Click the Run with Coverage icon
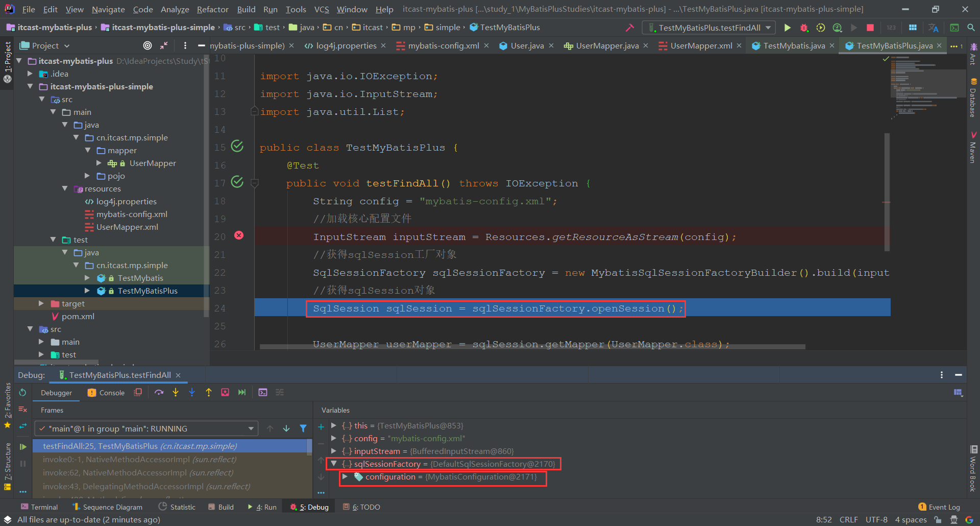The width and height of the screenshot is (980, 526). click(x=821, y=28)
